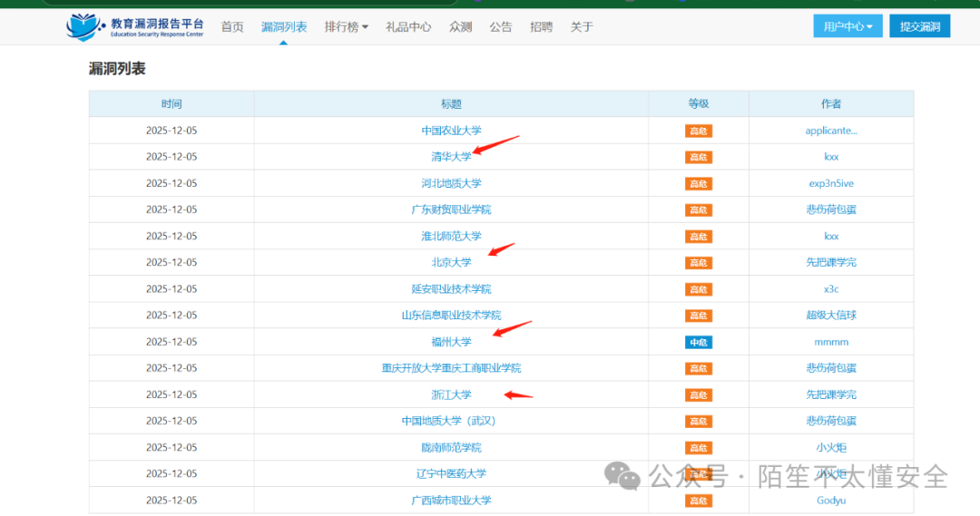Image resolution: width=980 pixels, height=516 pixels.
Task: View author exp3n5ive profile
Action: [x=831, y=184]
